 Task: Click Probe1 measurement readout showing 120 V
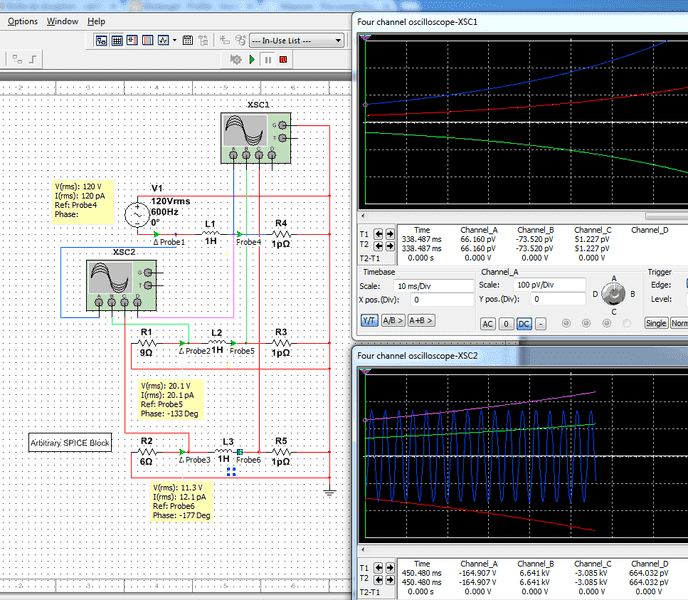point(83,201)
